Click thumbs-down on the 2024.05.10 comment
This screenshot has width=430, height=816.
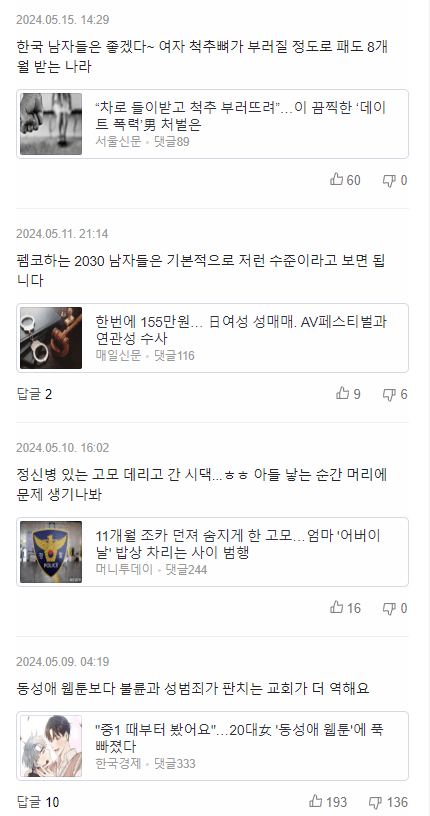tap(395, 608)
